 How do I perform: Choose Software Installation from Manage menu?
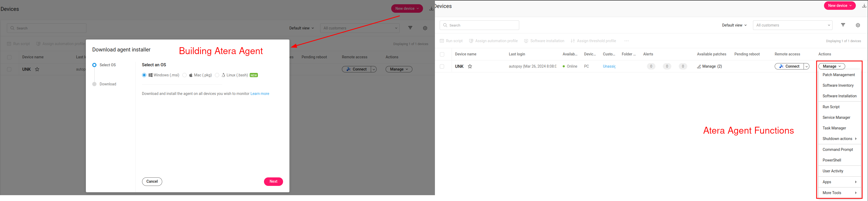(x=839, y=96)
